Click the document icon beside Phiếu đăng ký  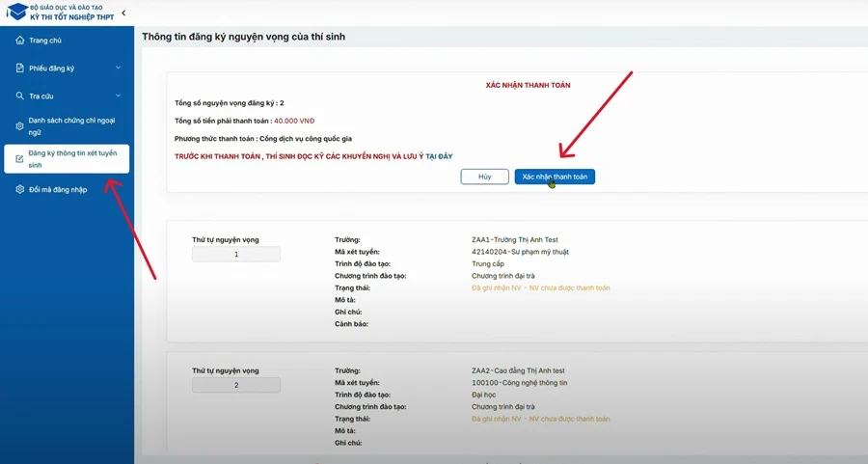click(20, 68)
